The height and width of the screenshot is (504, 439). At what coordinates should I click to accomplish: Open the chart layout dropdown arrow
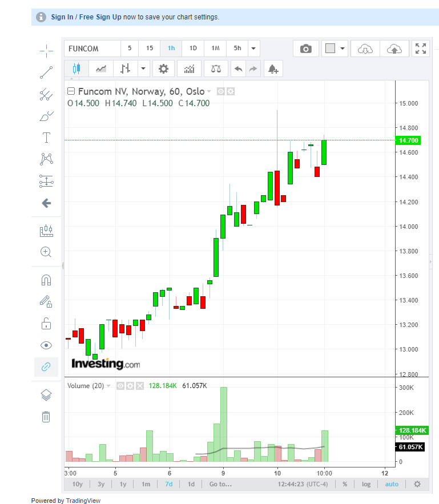pos(343,49)
